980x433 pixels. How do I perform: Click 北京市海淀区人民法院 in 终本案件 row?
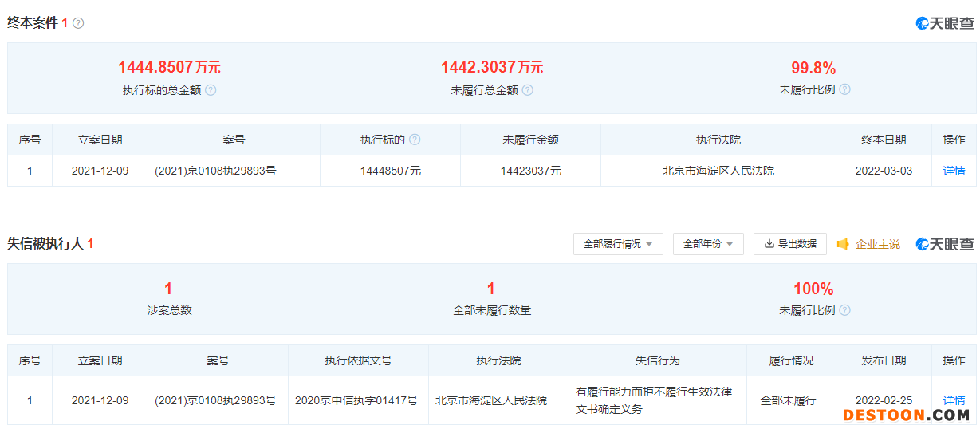coord(718,171)
